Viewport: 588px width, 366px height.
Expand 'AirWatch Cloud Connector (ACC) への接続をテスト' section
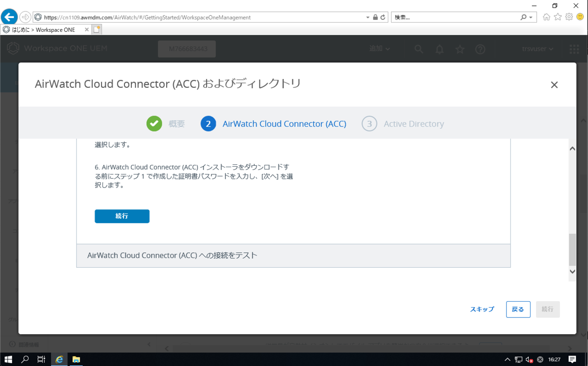[x=293, y=255]
